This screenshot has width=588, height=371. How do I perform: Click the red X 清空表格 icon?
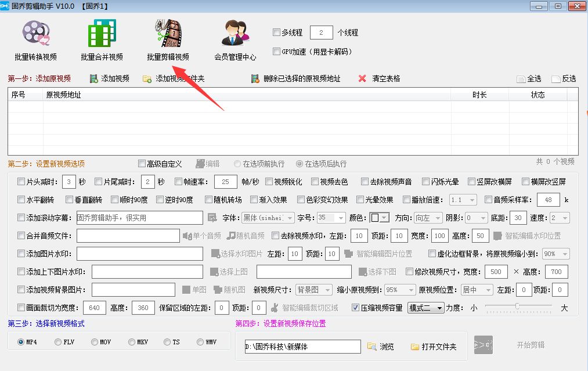pyautogui.click(x=362, y=78)
